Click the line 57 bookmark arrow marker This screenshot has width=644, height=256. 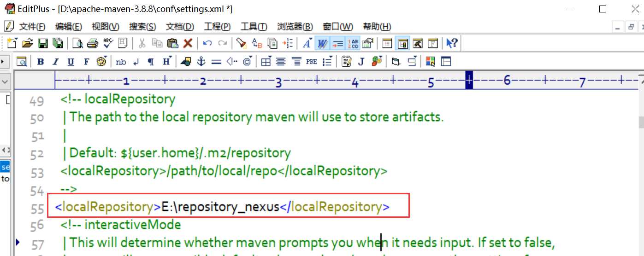pyautogui.click(x=18, y=242)
